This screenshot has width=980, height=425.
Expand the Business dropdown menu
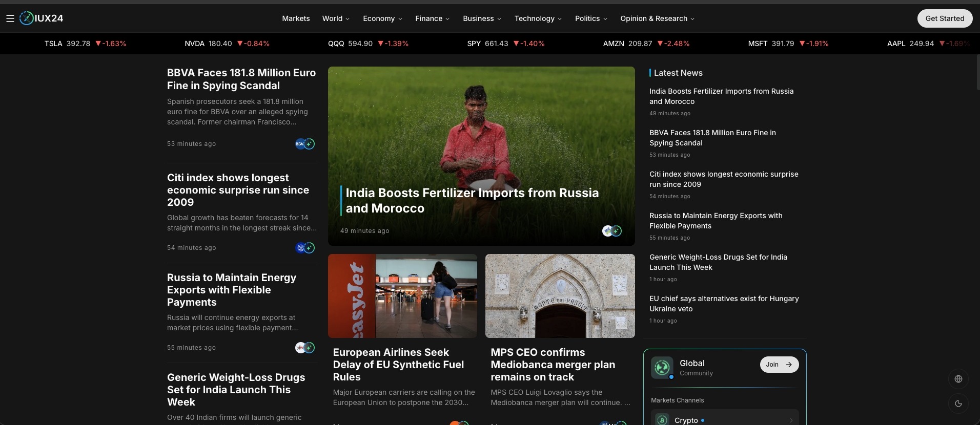[482, 18]
